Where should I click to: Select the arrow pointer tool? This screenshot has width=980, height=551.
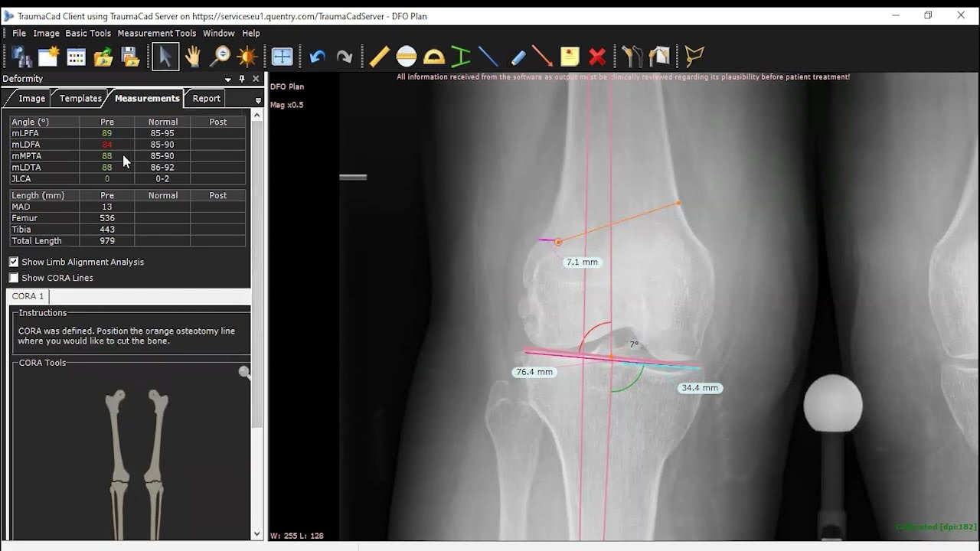pos(165,57)
